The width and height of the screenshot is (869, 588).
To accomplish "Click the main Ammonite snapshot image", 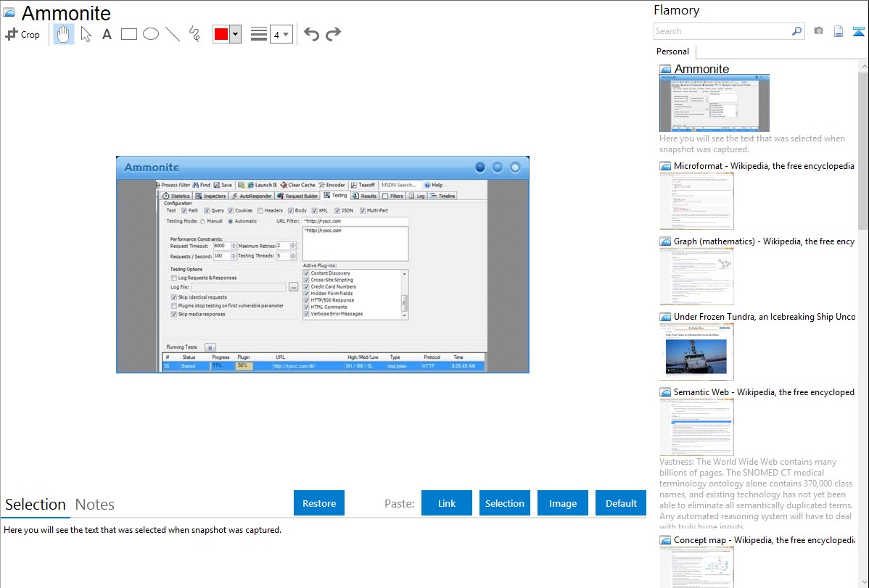I will pyautogui.click(x=323, y=265).
